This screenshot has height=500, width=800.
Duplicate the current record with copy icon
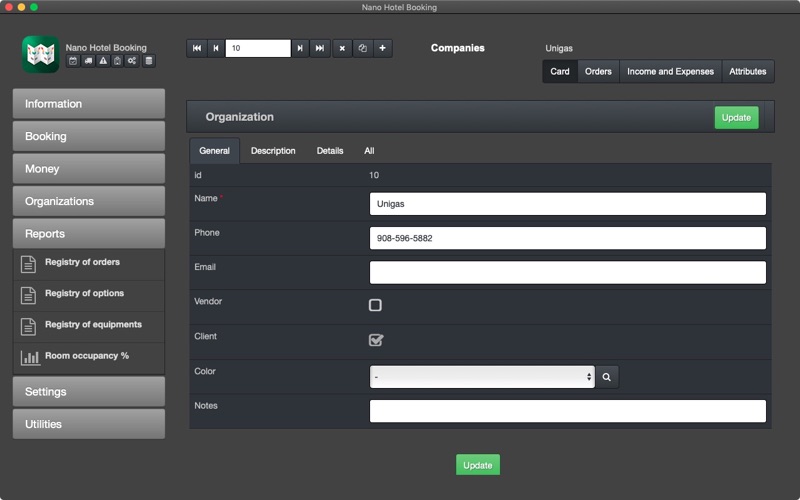pyautogui.click(x=362, y=48)
